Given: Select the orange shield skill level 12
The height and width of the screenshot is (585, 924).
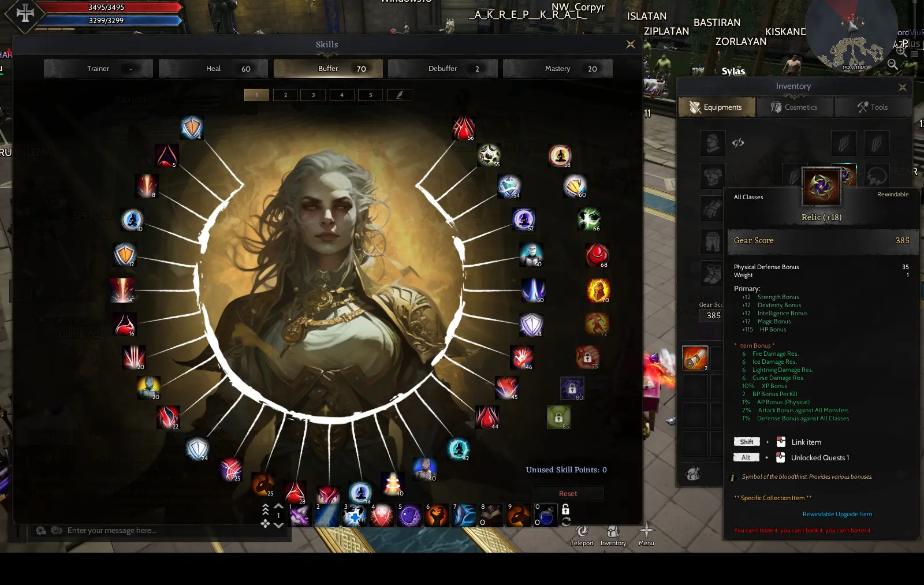Looking at the screenshot, I should tap(125, 255).
